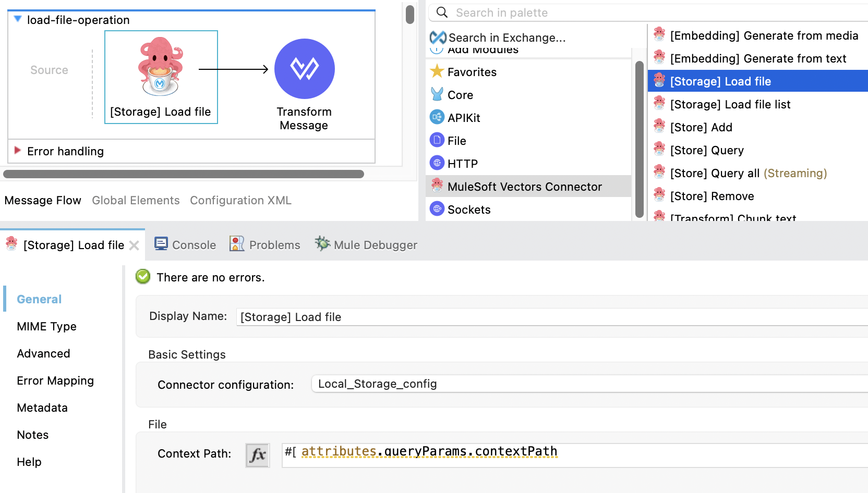Click the Favorites star icon
The height and width of the screenshot is (493, 868).
[437, 71]
